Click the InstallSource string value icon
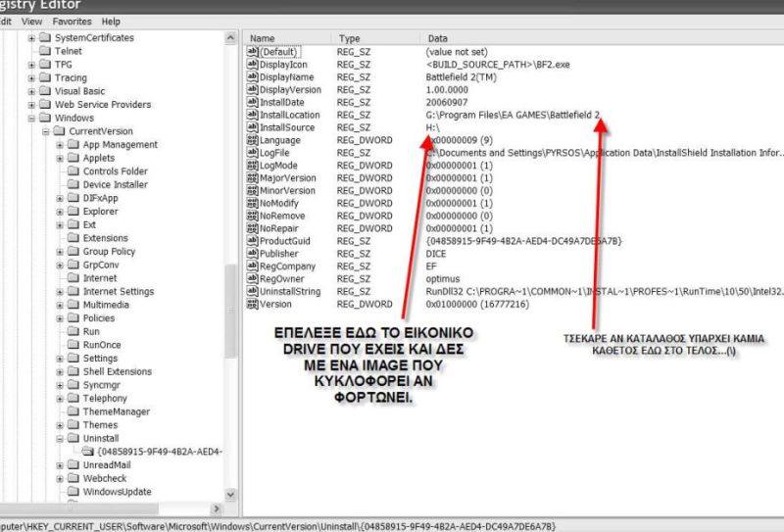Screen dimensions: 784x532 point(253,127)
